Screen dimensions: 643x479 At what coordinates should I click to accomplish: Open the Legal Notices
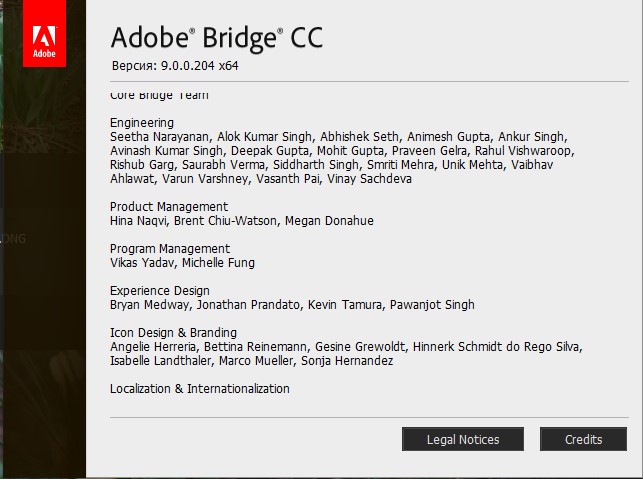(462, 439)
